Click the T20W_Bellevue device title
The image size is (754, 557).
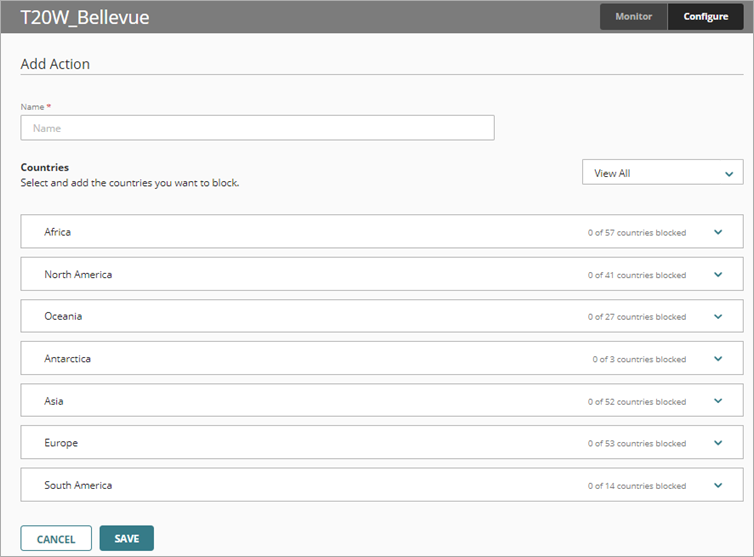point(85,17)
